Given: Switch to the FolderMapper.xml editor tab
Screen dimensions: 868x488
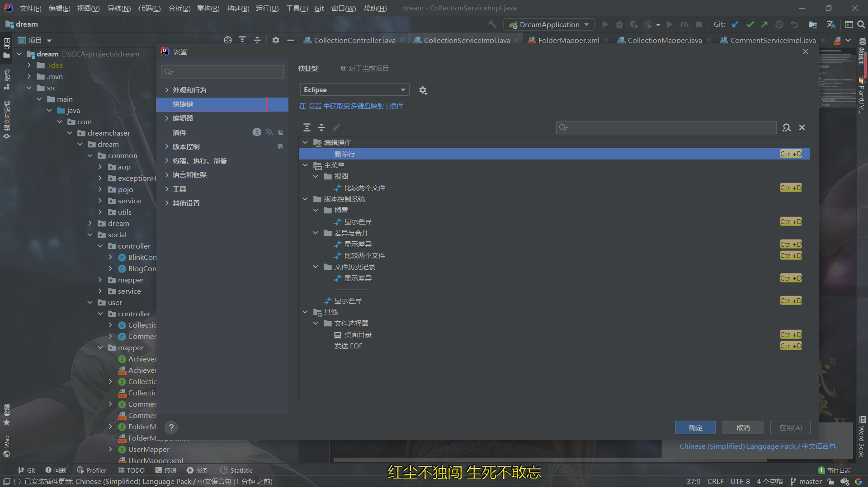Looking at the screenshot, I should (568, 40).
